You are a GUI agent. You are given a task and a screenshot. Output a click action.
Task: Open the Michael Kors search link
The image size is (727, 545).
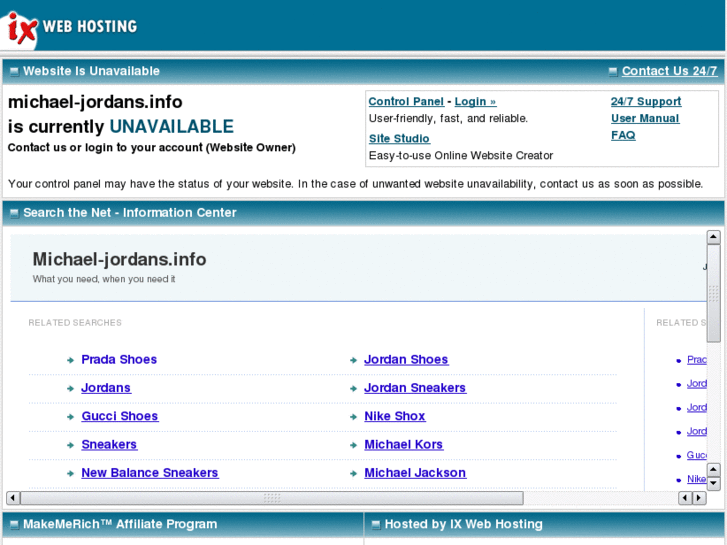pyautogui.click(x=403, y=444)
